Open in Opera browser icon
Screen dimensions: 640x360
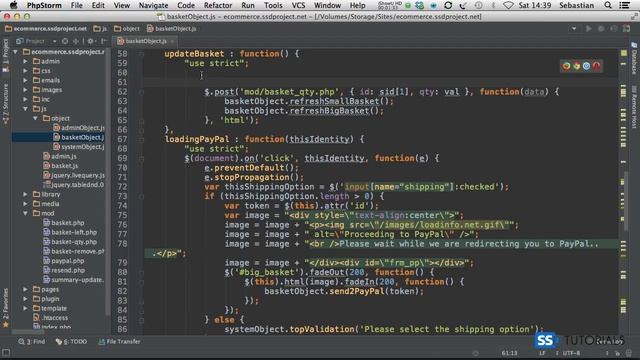tap(596, 66)
